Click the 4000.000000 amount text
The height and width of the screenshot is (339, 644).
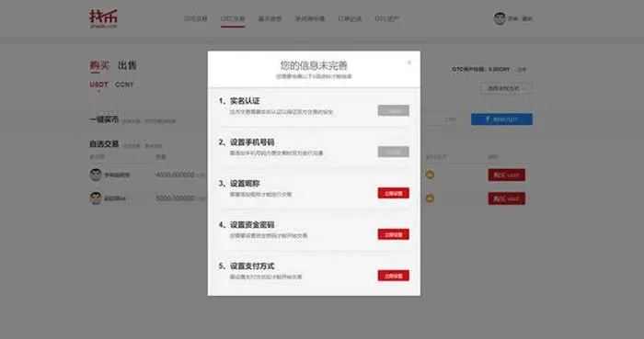point(176,175)
